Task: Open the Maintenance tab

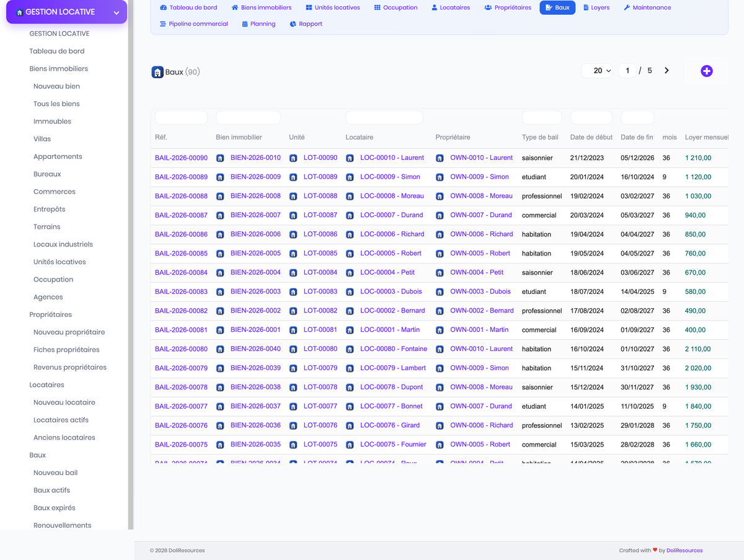Action: point(647,7)
